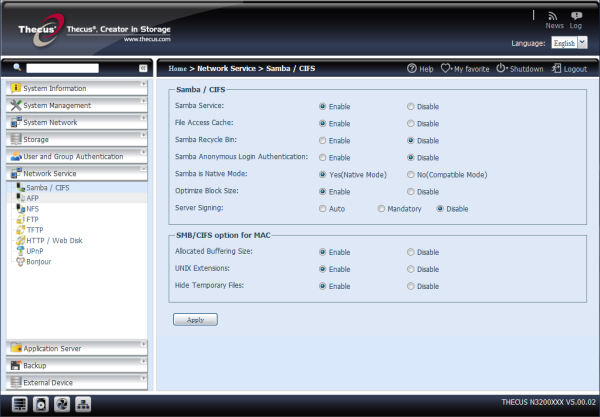Disable the Samba Service

coord(411,106)
